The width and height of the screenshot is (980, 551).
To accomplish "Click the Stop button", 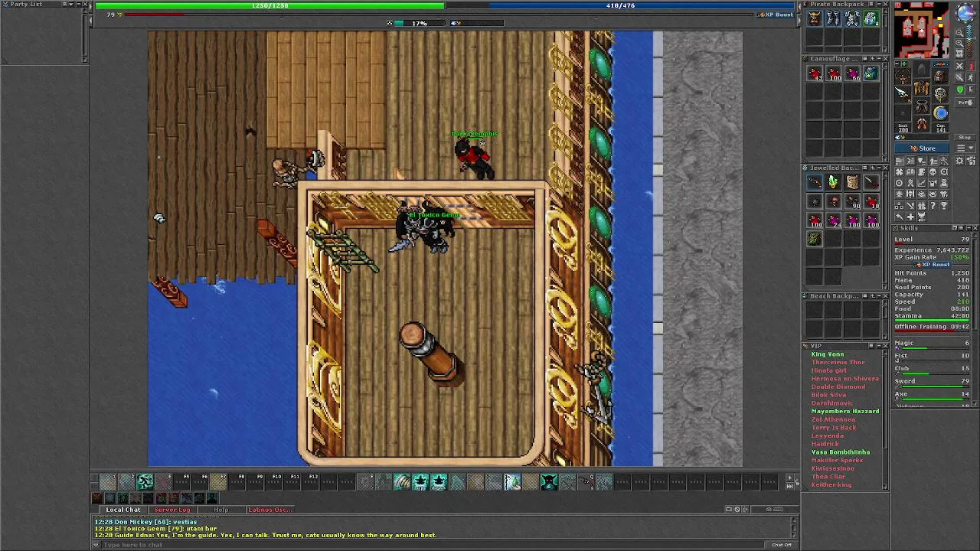I will pos(965,137).
